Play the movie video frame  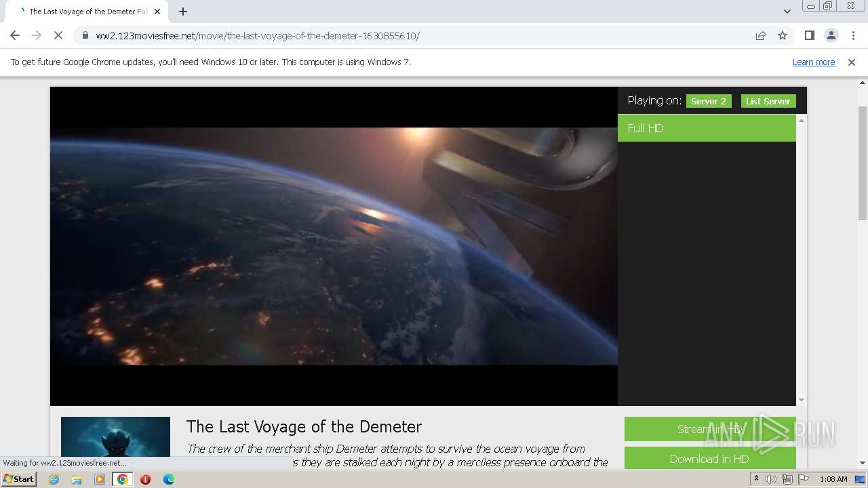point(334,246)
